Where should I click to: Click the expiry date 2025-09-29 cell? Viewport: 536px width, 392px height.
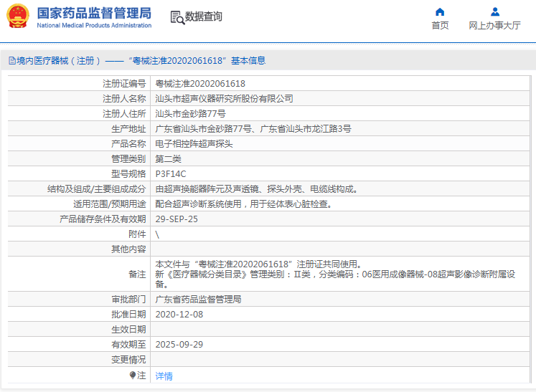point(179,345)
